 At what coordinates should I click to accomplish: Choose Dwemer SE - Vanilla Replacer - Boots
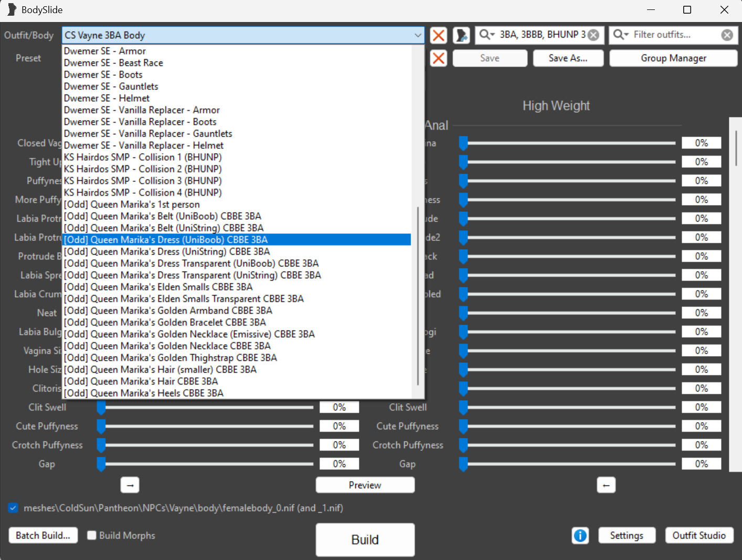[x=236, y=122]
